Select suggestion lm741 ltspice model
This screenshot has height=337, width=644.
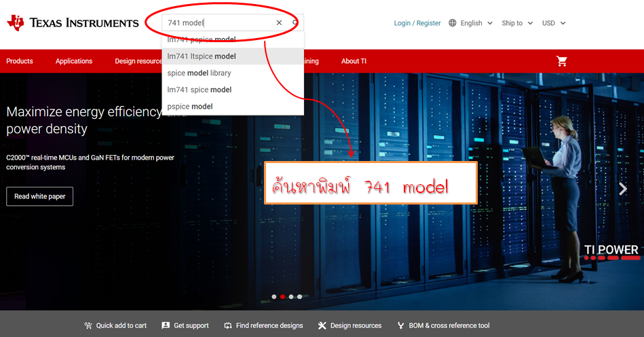pos(233,56)
